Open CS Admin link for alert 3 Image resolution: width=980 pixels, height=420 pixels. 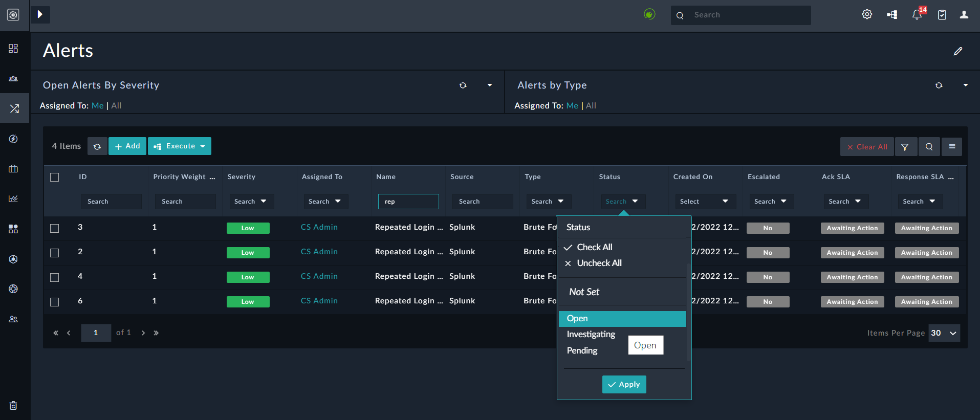(319, 227)
